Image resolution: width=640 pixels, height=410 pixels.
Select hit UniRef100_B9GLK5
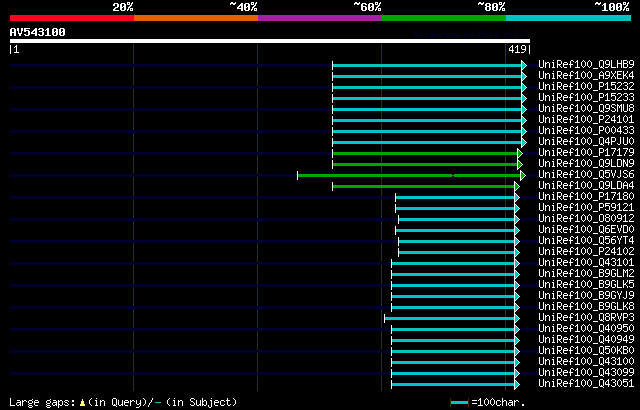click(586, 285)
